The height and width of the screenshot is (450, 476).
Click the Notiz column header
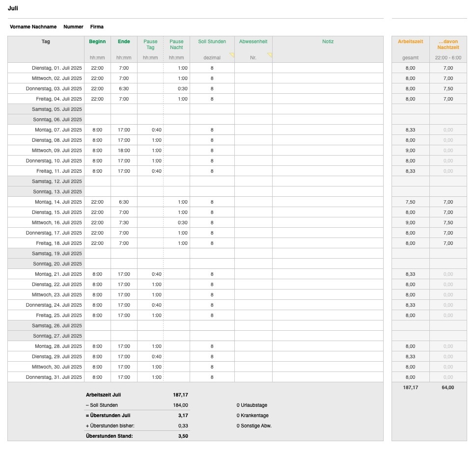click(328, 42)
